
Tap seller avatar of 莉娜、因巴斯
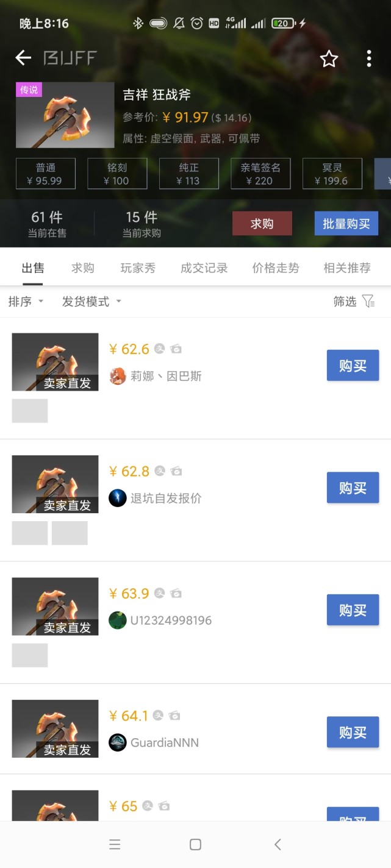(117, 376)
